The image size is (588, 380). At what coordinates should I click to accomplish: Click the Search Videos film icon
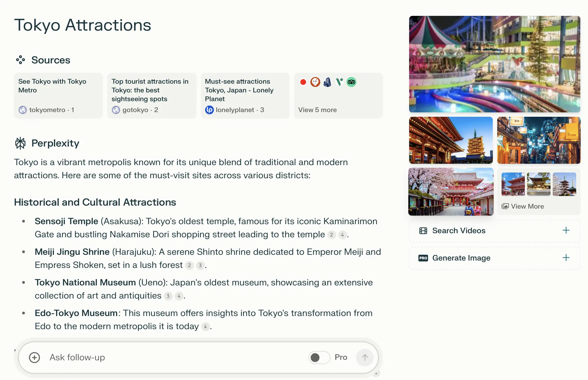423,230
